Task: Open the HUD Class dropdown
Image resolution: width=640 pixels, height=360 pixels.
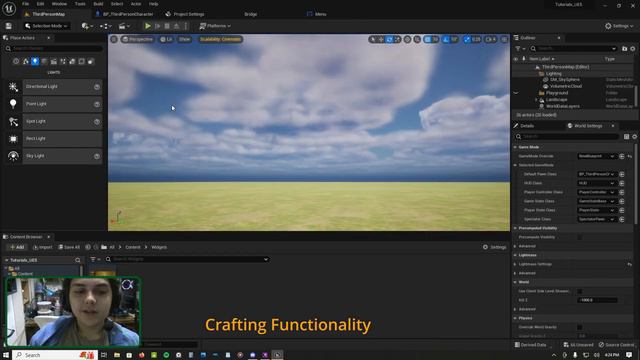Action: pos(596,183)
